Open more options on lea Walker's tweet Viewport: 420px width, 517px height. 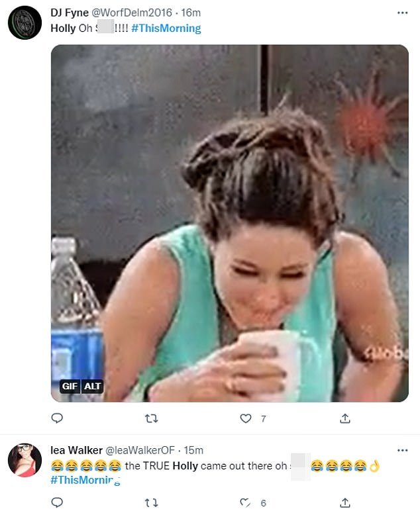[x=403, y=450]
